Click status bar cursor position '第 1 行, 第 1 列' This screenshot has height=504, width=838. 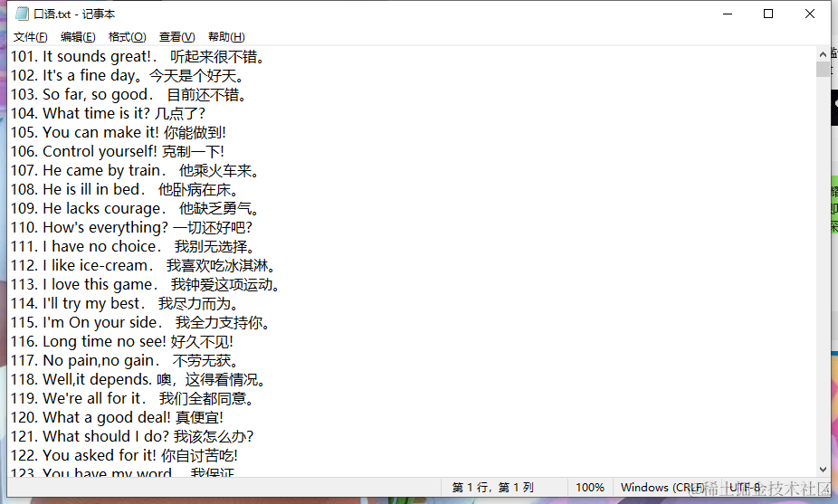(x=492, y=488)
